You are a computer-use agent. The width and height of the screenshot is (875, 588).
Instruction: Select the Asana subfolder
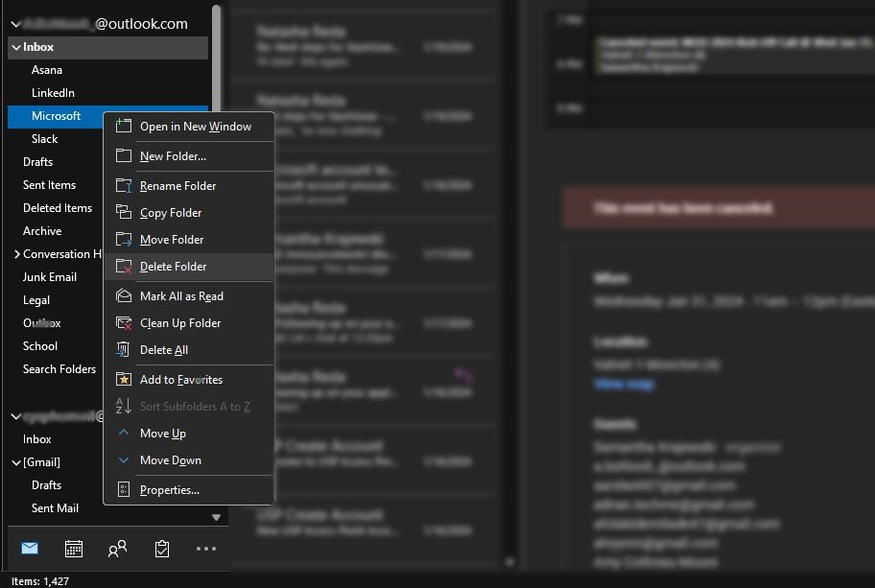point(47,70)
